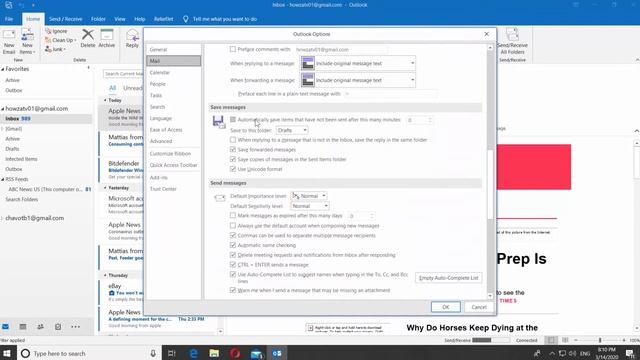This screenshot has width=640, height=360.
Task: Switch to Calendar view in navigation bar
Action: [23, 327]
